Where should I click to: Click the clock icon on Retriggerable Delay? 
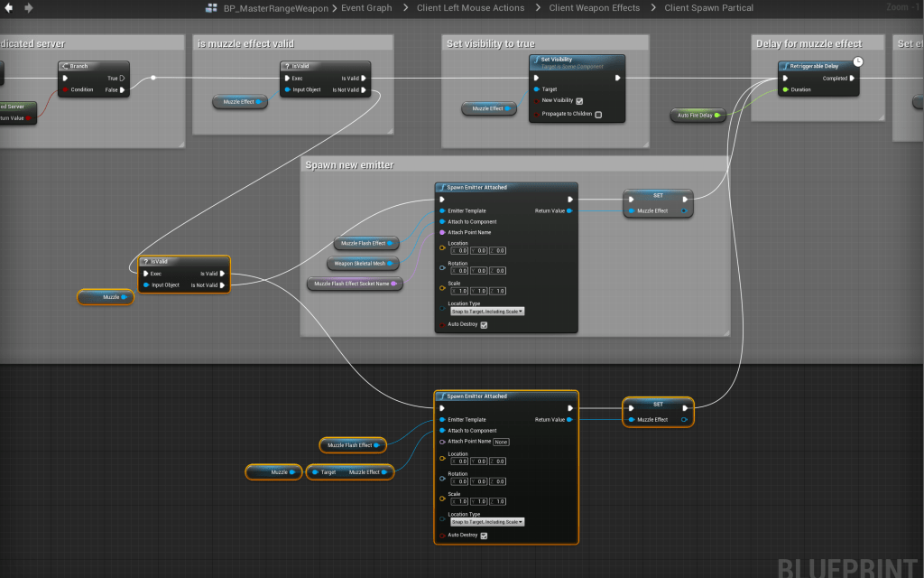(858, 61)
